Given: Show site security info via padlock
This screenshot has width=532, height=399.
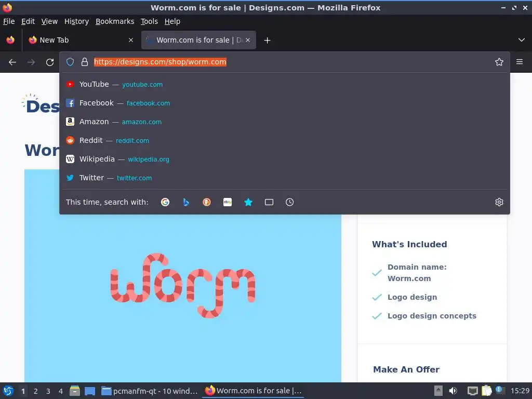Looking at the screenshot, I should [85, 62].
